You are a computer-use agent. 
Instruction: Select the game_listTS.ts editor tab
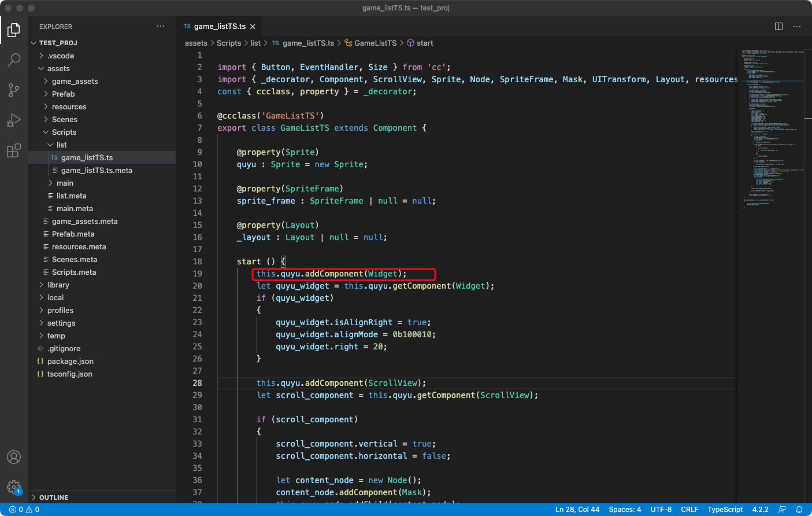pyautogui.click(x=219, y=27)
